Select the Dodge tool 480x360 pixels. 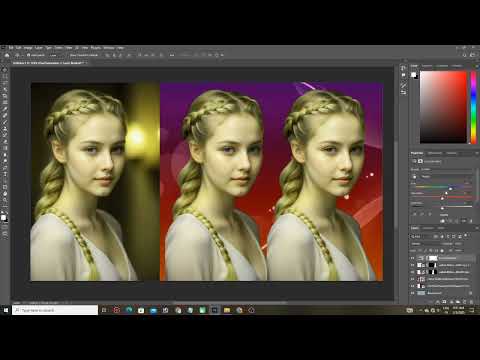click(5, 161)
